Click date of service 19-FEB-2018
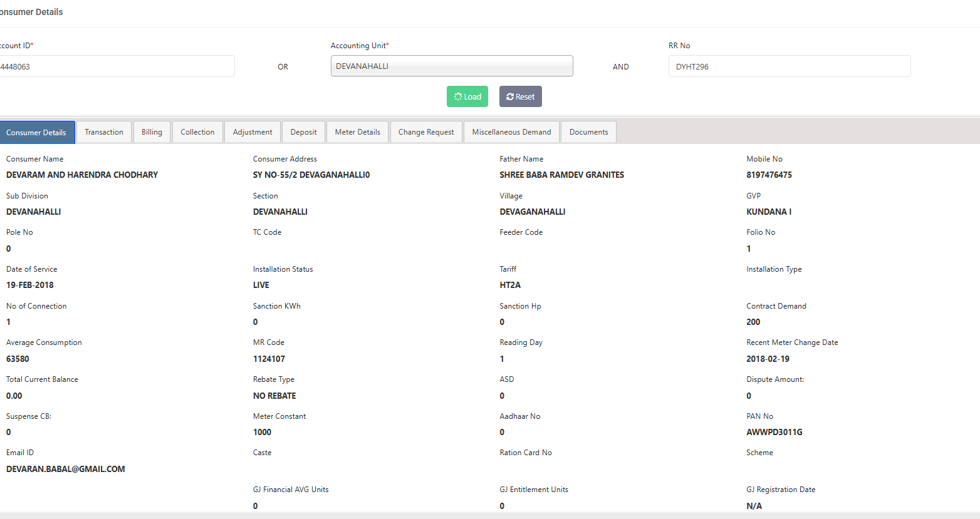This screenshot has height=519, width=980. 30,285
